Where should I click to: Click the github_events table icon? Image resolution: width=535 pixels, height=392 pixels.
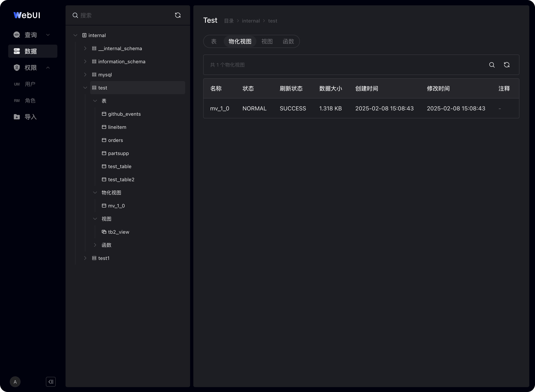[x=104, y=114]
